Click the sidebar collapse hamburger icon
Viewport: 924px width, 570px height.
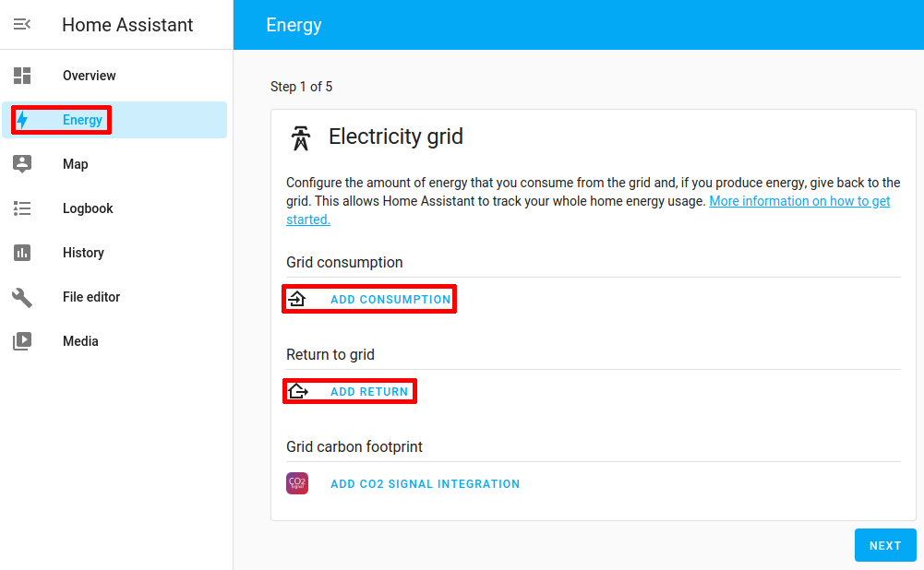point(21,24)
